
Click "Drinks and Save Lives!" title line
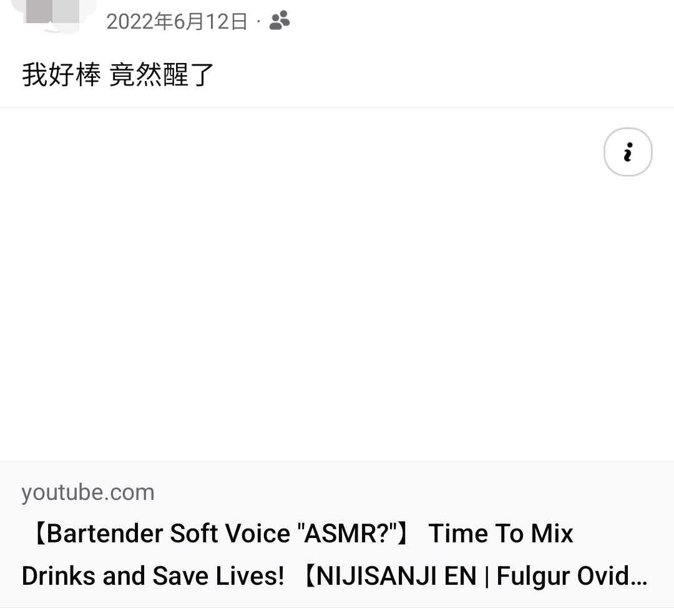[x=153, y=575]
